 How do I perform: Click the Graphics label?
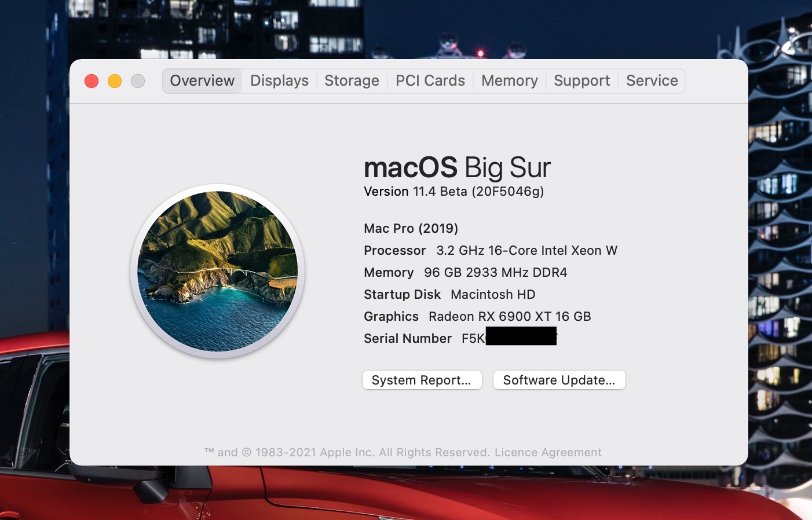391,316
